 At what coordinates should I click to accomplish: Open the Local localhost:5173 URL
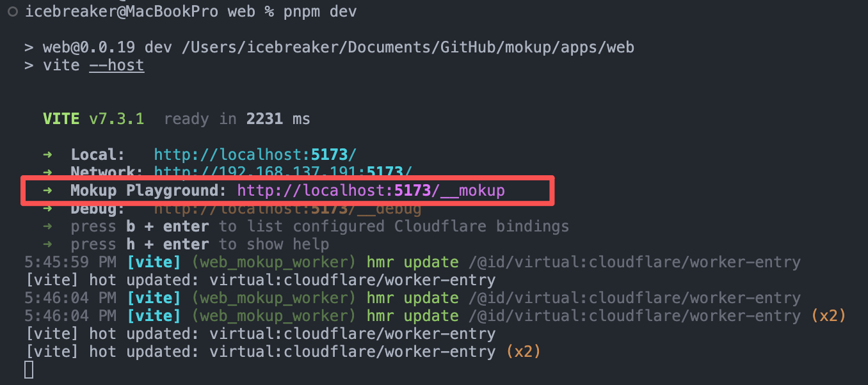(254, 154)
